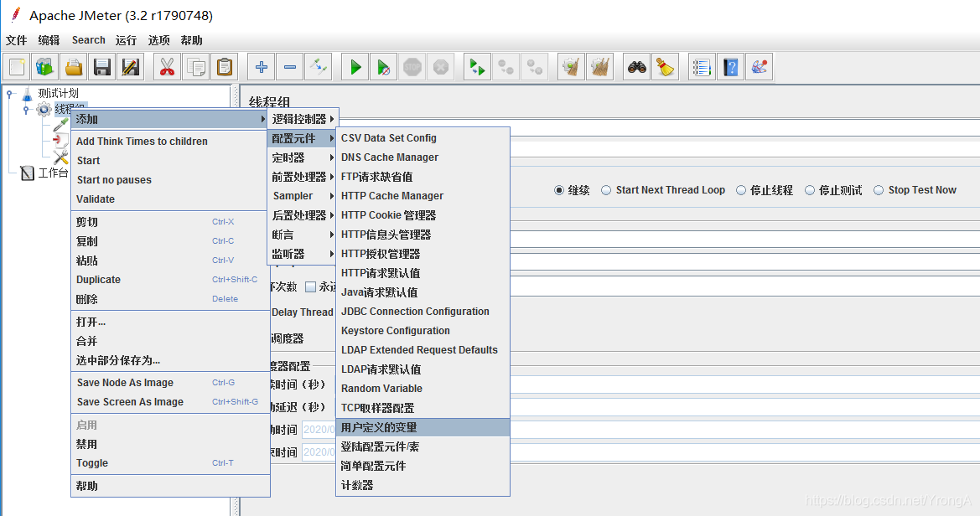
Task: Expand the 前置处理器 submenu
Action: (303, 177)
